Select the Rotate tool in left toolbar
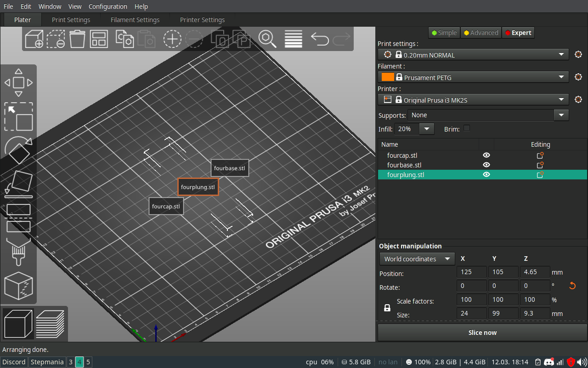Image resolution: width=588 pixels, height=368 pixels. (18, 150)
